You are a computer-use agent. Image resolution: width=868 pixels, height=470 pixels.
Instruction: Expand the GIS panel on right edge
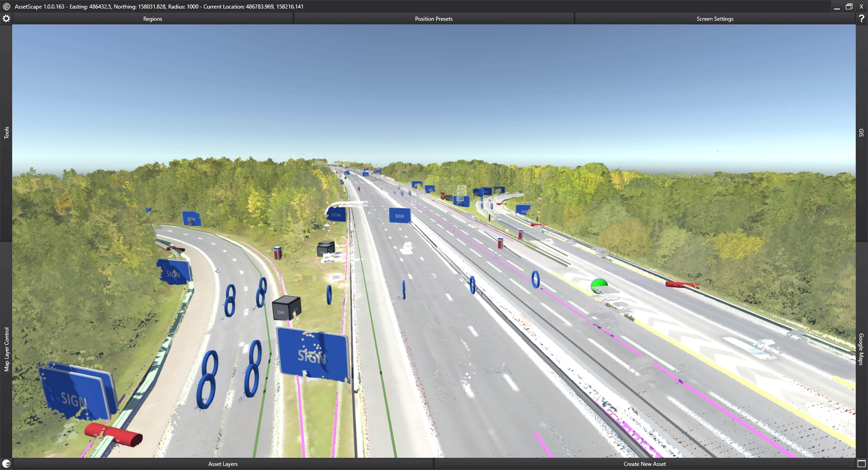(861, 133)
